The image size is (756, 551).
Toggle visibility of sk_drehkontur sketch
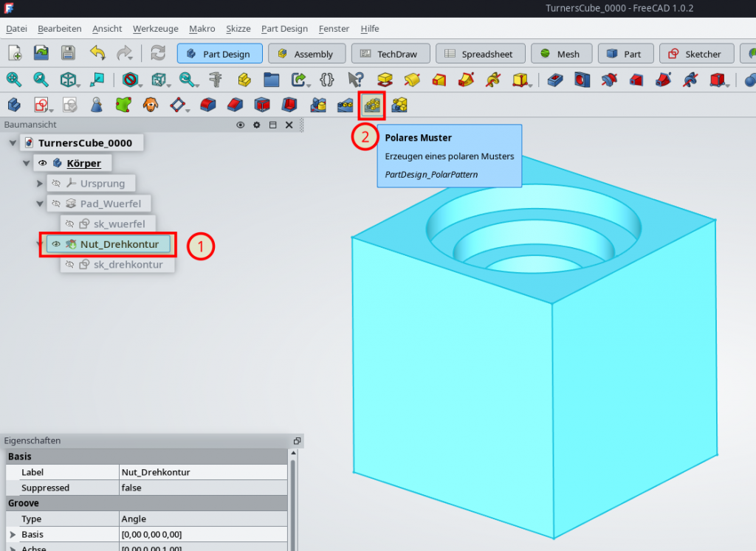[69, 264]
